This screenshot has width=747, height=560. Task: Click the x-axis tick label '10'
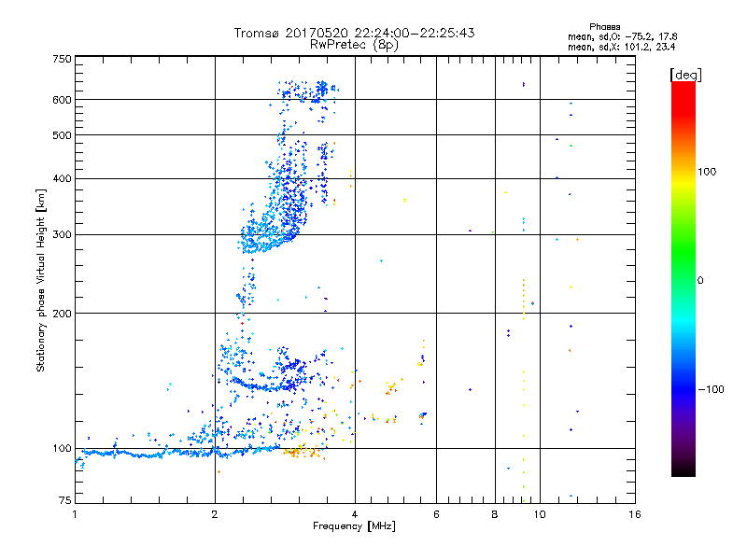coord(540,514)
